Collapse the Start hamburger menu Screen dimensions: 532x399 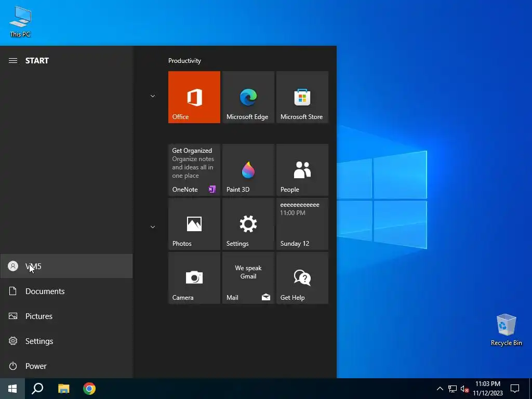[13, 61]
